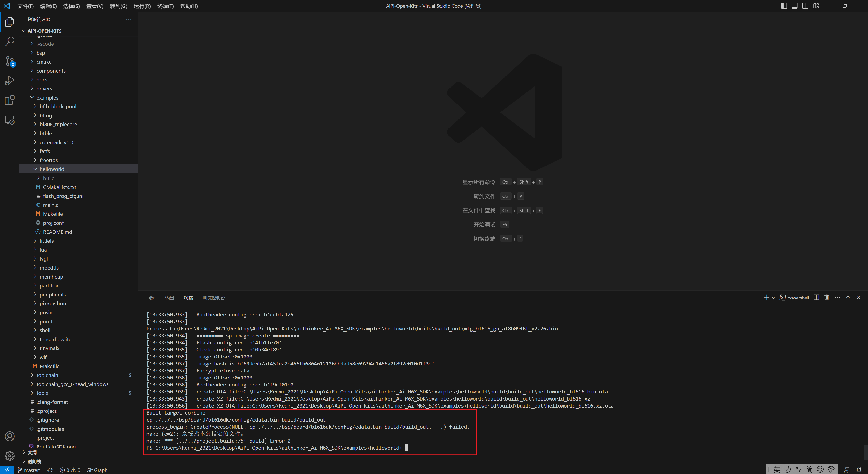The width and height of the screenshot is (868, 474).
Task: Expand the components folder
Action: click(x=78, y=71)
